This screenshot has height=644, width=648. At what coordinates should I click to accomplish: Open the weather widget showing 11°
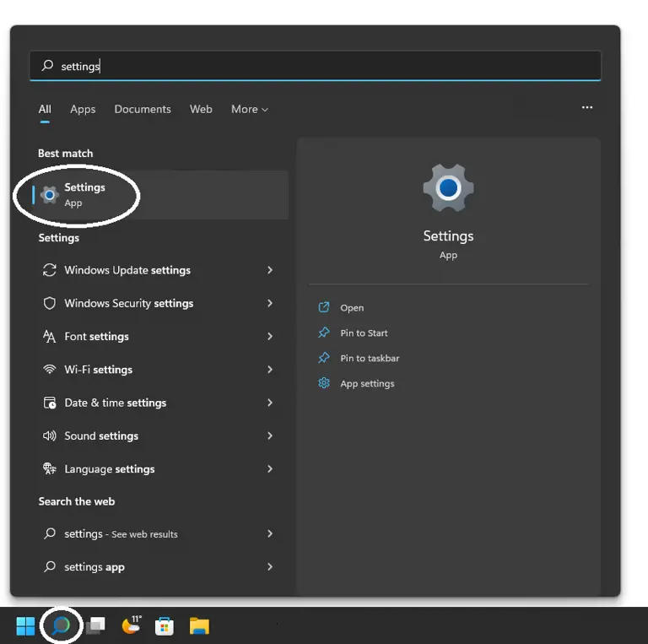point(131,625)
